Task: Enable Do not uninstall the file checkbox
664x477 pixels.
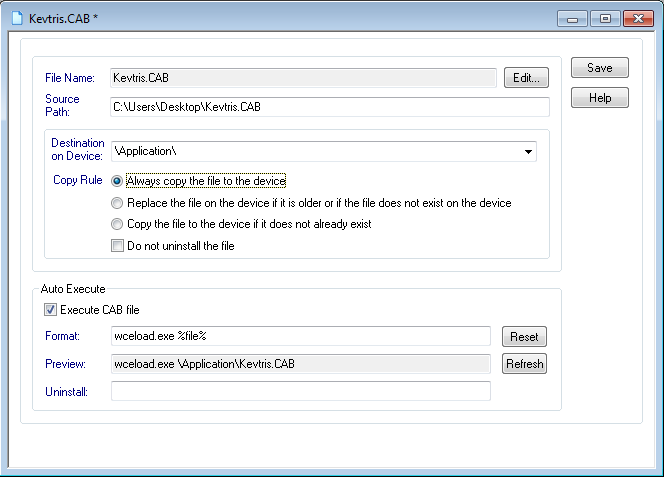Action: [x=117, y=246]
